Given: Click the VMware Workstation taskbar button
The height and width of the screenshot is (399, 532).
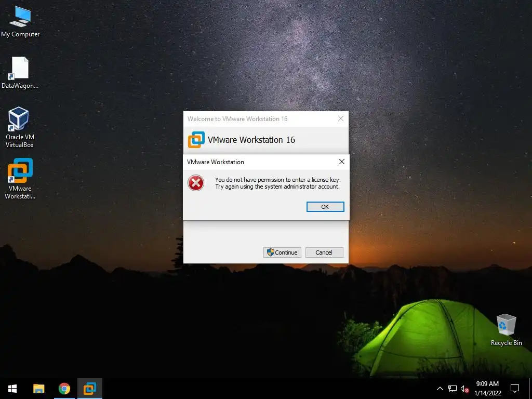Looking at the screenshot, I should [x=89, y=389].
